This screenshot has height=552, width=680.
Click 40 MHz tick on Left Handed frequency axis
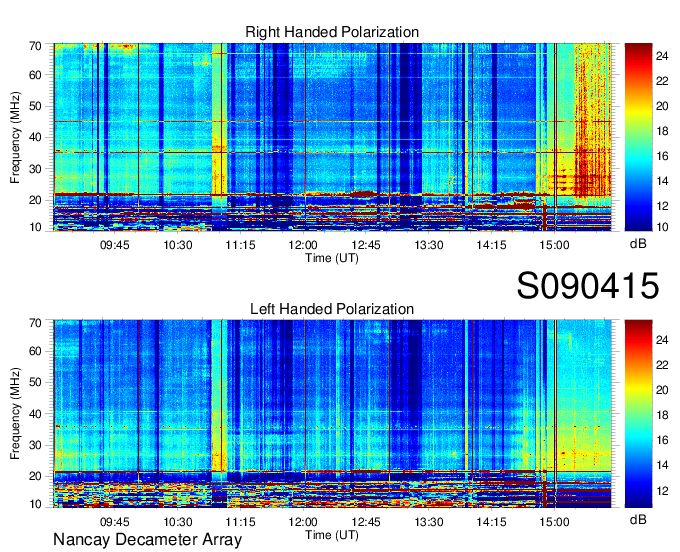[35, 414]
